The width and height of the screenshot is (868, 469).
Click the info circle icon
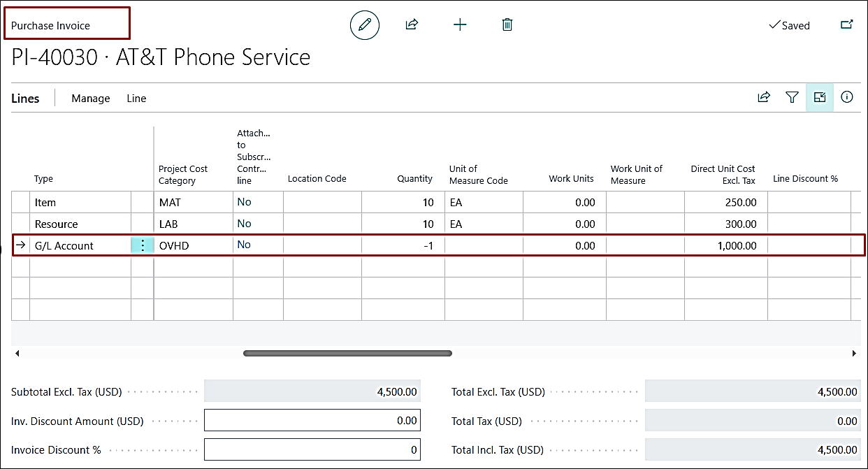tap(847, 98)
